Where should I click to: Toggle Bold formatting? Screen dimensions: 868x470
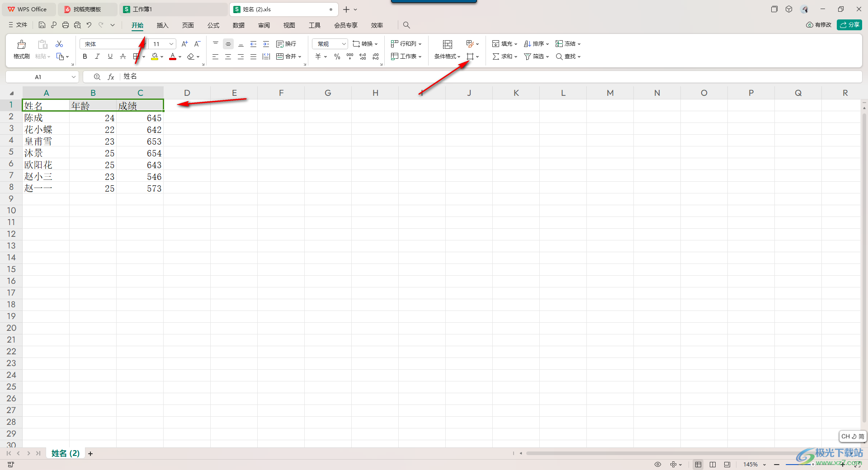(85, 56)
